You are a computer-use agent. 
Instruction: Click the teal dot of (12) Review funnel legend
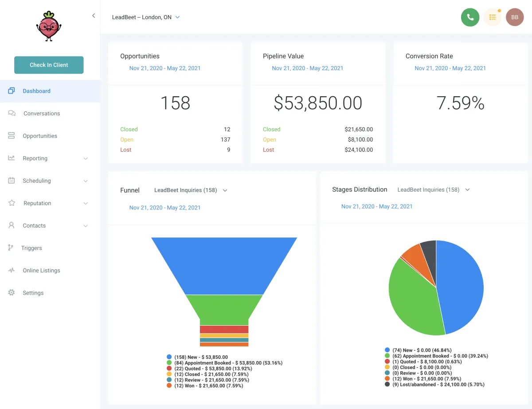[169, 380]
